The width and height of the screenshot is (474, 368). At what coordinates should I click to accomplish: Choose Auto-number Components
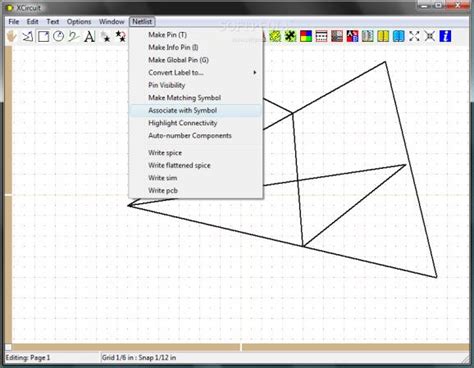point(196,136)
